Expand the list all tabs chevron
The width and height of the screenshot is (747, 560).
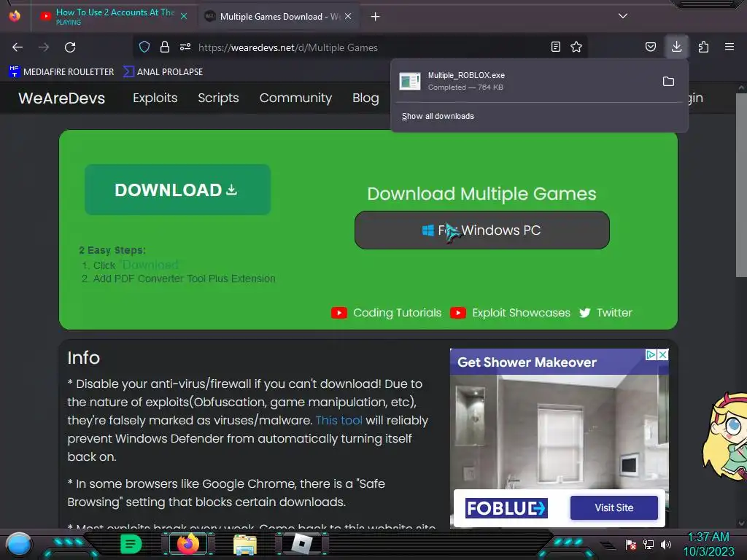point(623,16)
